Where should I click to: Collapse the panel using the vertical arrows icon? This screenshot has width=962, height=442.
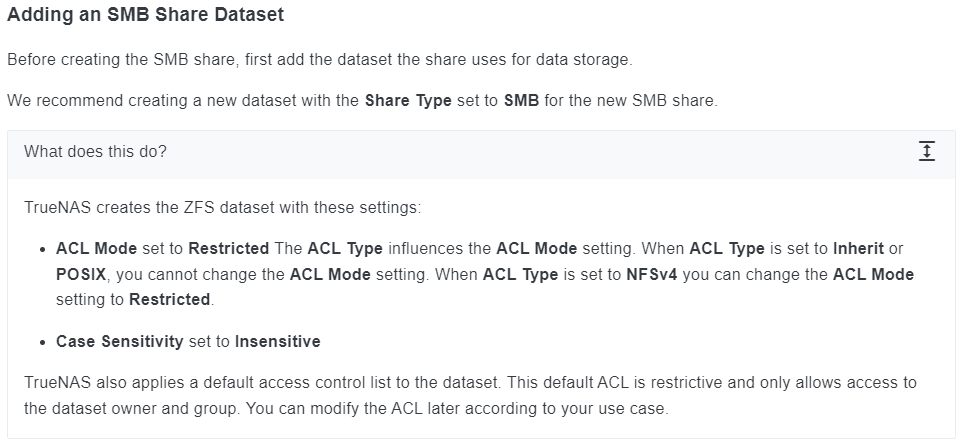tap(926, 151)
